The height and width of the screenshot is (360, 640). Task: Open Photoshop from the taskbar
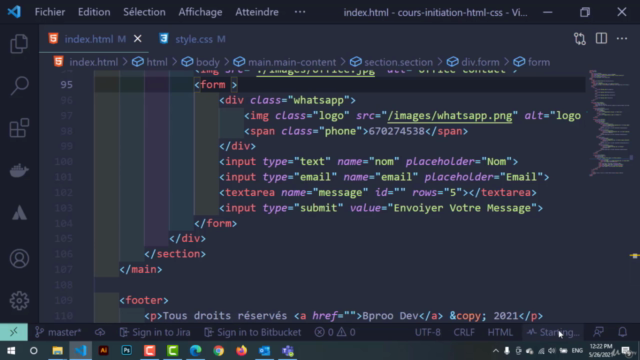pos(127,351)
